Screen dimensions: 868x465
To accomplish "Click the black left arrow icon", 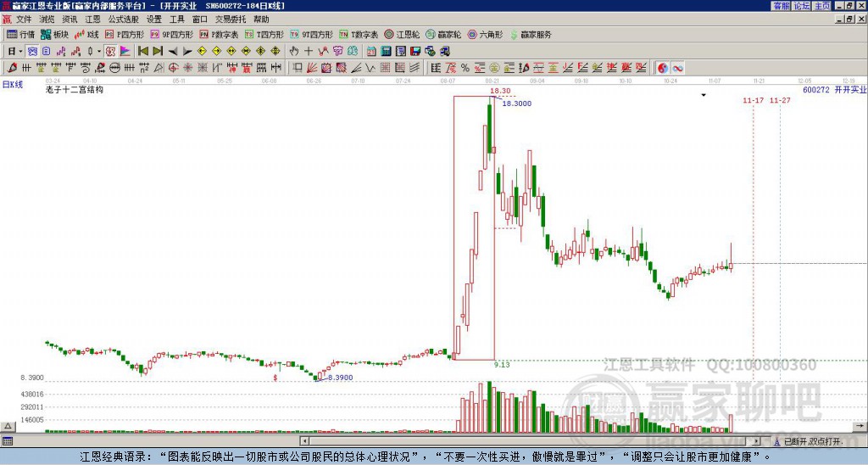I will (173, 51).
